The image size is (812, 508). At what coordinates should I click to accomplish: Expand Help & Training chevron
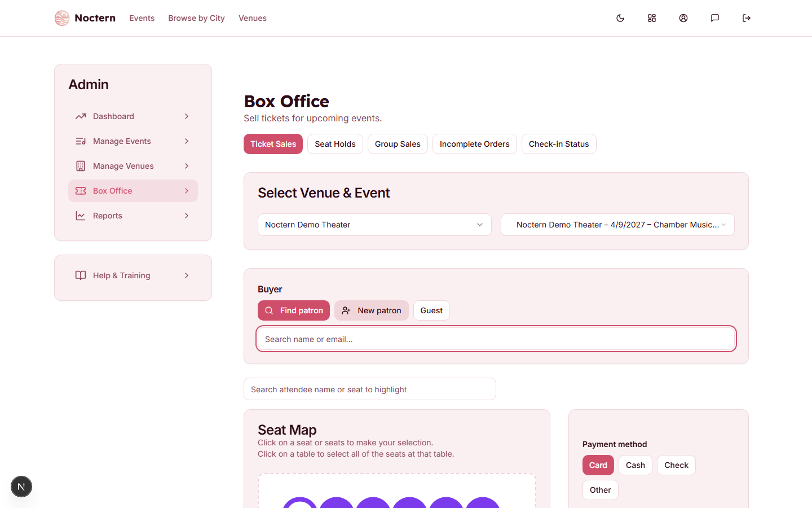187,275
